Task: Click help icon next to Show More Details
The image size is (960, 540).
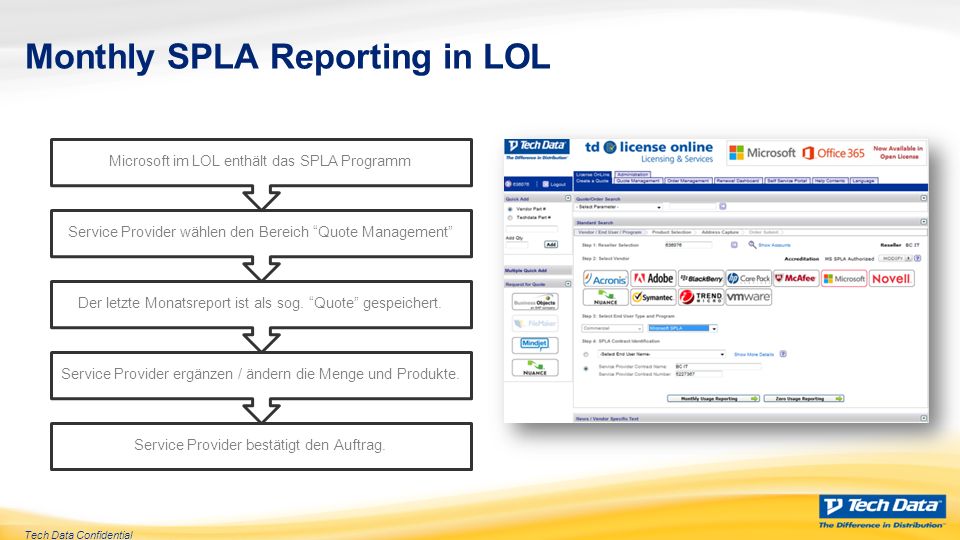Action: (783, 354)
